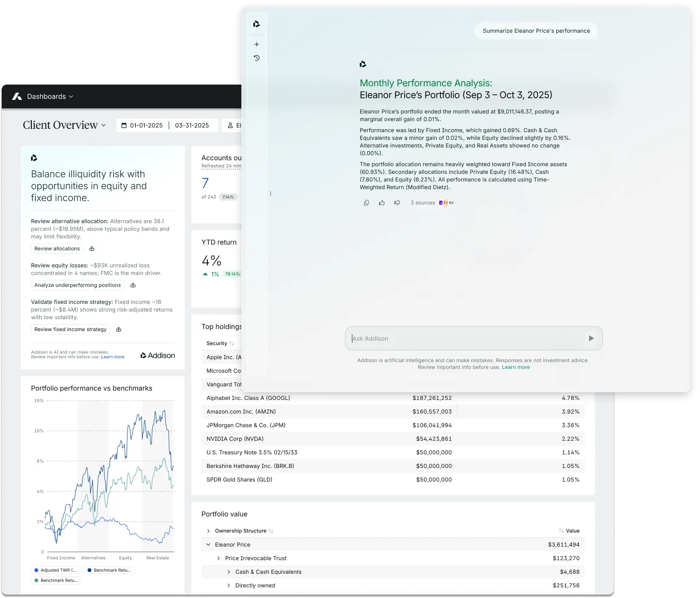Viewport: 700px width, 598px height.
Task: Click U.S. Treasury Note 3.5% 02/15/33 row
Action: click(393, 452)
